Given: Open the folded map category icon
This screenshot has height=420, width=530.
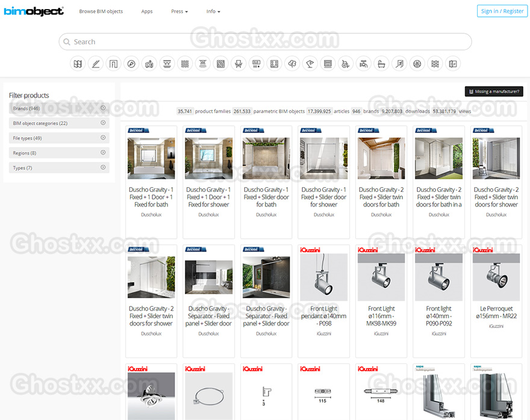Looking at the screenshot, I should (x=78, y=64).
